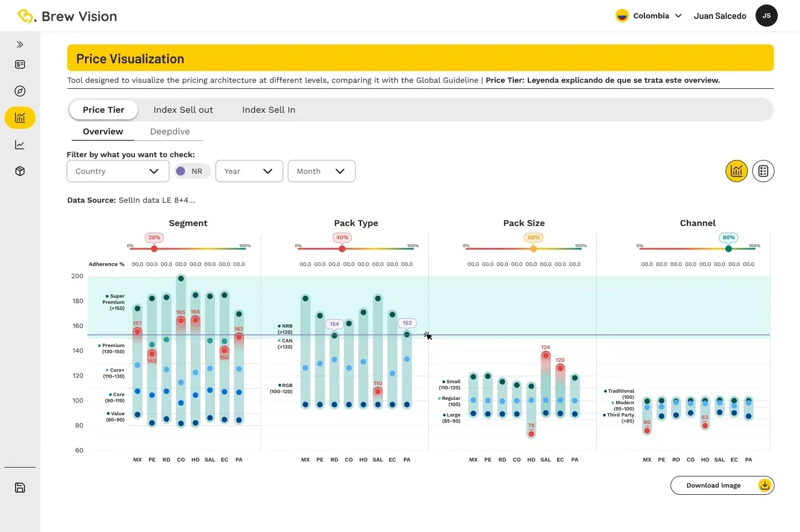Screen dimensions: 800x532
Task: Click the 120 red marker for EC
Action: [x=560, y=368]
